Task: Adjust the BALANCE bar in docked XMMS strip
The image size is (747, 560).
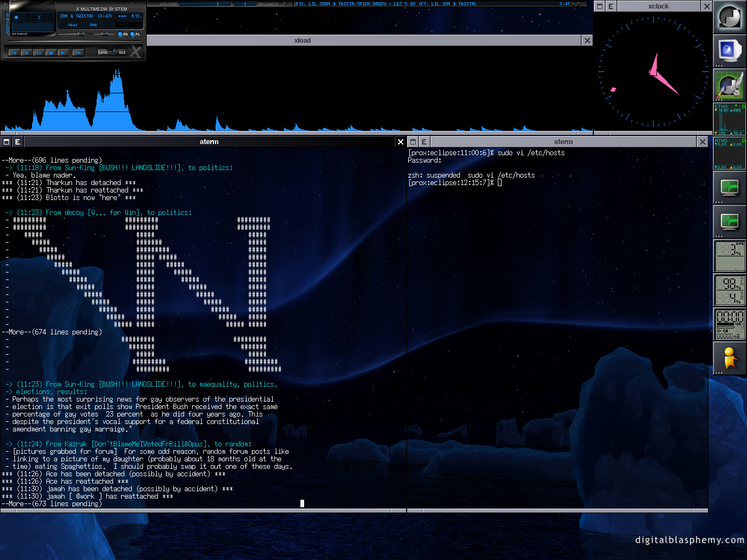Action: [x=245, y=4]
